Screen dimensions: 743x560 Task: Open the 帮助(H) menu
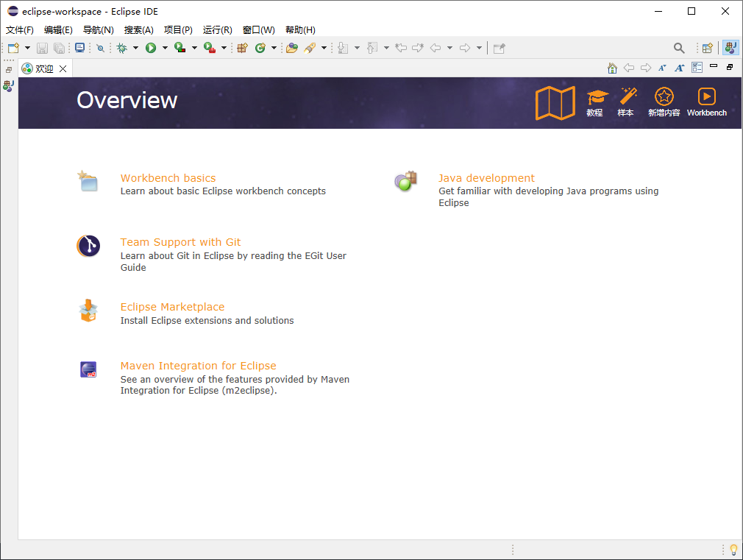pyautogui.click(x=300, y=30)
